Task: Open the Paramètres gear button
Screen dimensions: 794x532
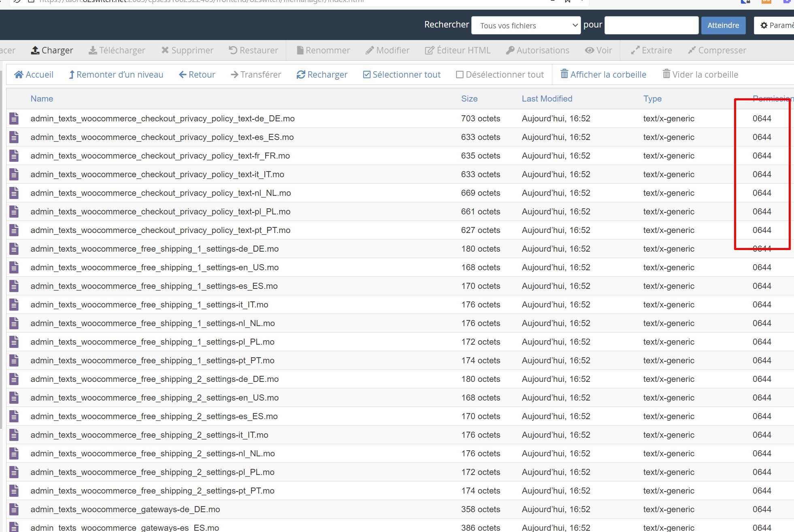Action: pyautogui.click(x=774, y=25)
